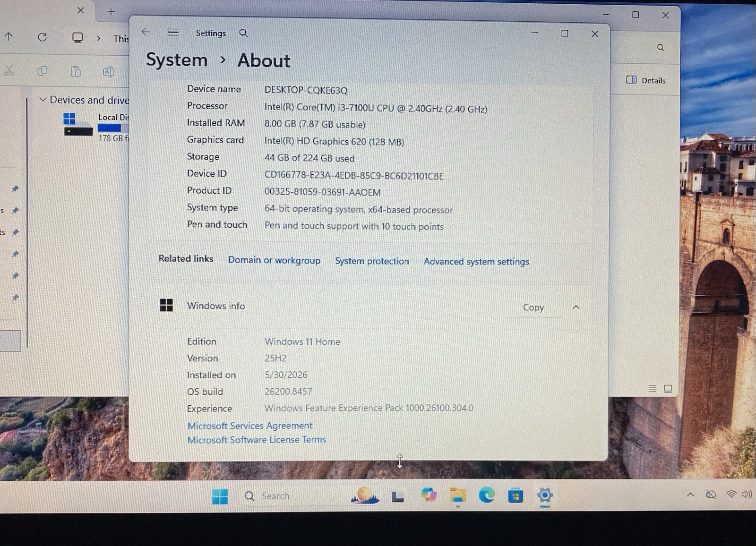Click the sync-off cloud tray icon
Screen dimensions: 756x546
coord(711,495)
